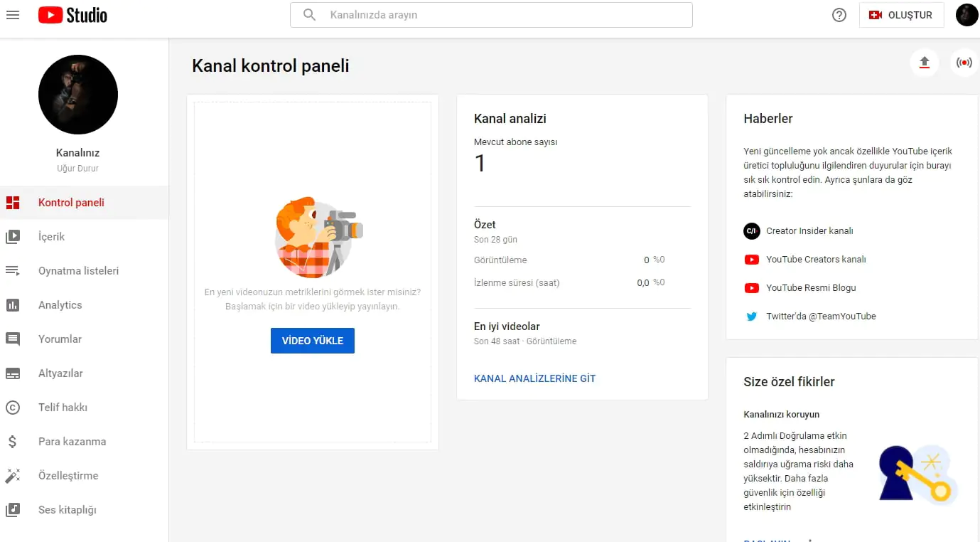Open the Creator Insider kanalı link
980x542 pixels.
(809, 231)
